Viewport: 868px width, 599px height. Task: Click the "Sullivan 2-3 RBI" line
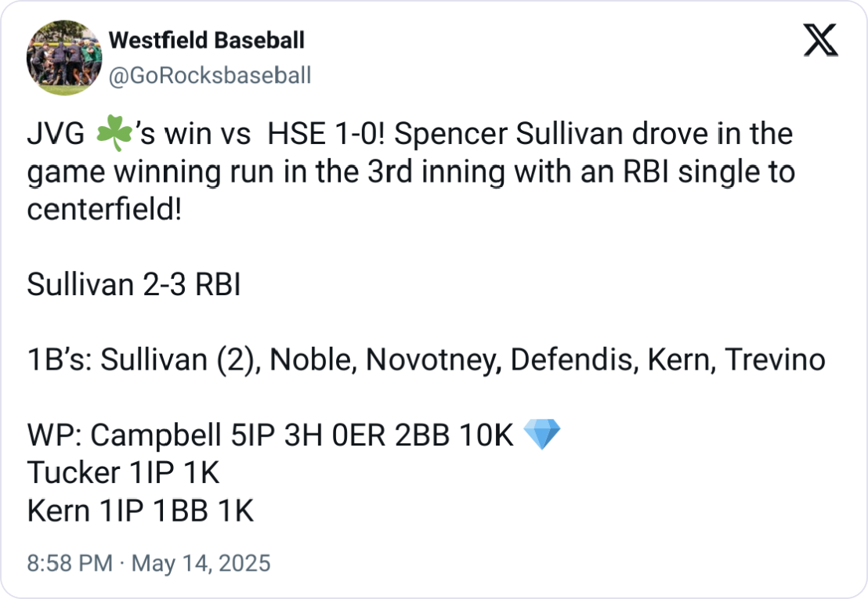pos(133,285)
